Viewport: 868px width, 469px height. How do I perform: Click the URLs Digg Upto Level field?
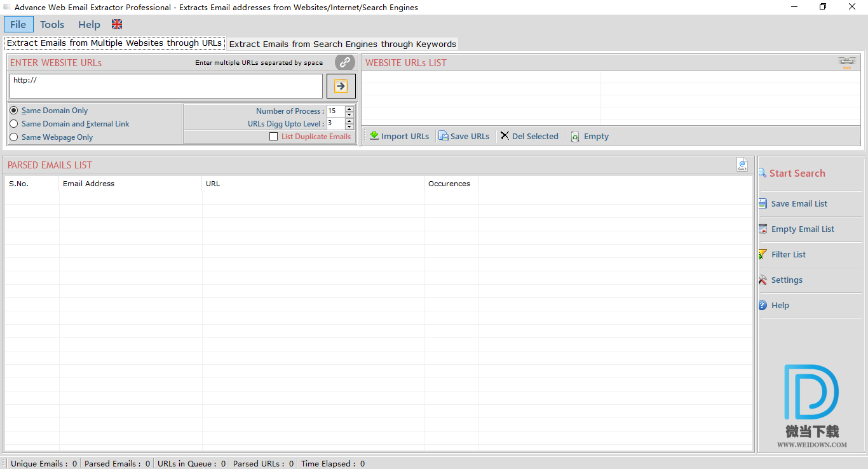point(336,124)
